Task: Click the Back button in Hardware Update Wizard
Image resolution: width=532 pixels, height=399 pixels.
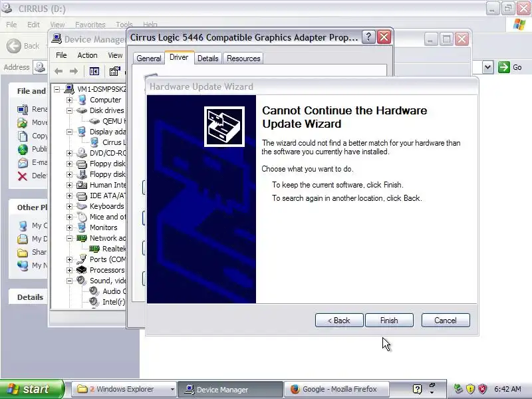Action: (339, 321)
